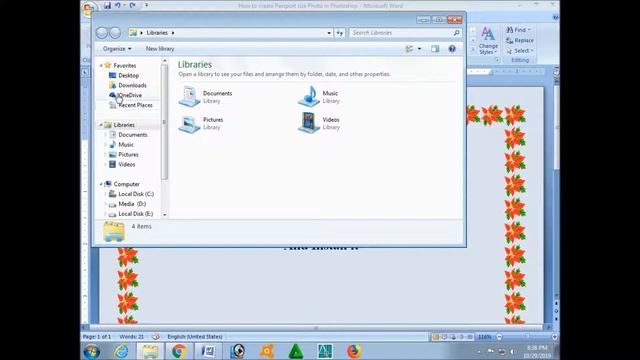Launch Internet Explorer from the taskbar
640x360 pixels.
click(x=121, y=351)
